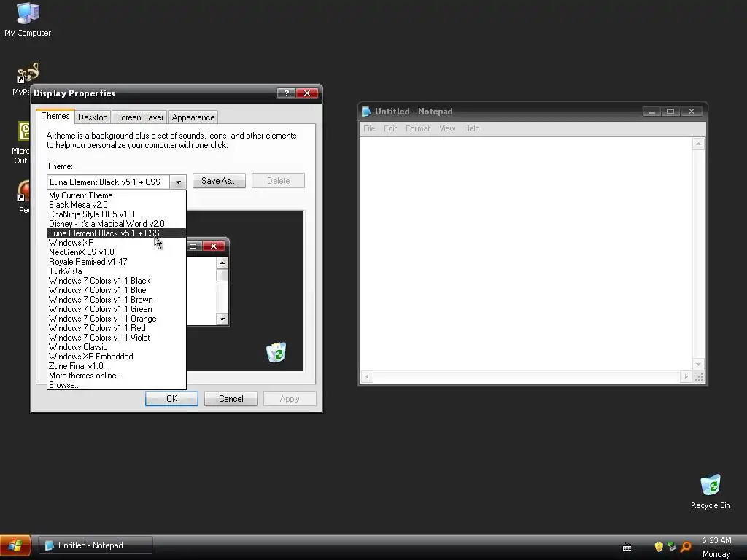Close the Display Properties dialog
Screen dimensions: 747x560
coord(307,93)
